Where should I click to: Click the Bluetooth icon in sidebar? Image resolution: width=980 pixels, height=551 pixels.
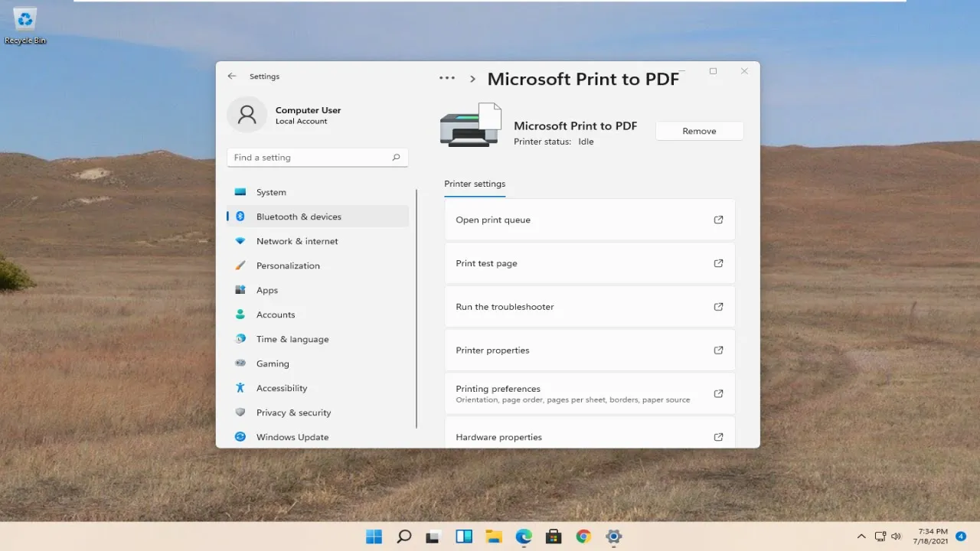(x=240, y=217)
